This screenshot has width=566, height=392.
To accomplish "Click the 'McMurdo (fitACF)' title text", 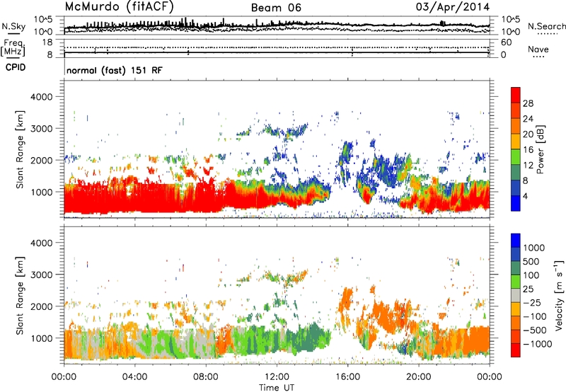I will pos(119,7).
